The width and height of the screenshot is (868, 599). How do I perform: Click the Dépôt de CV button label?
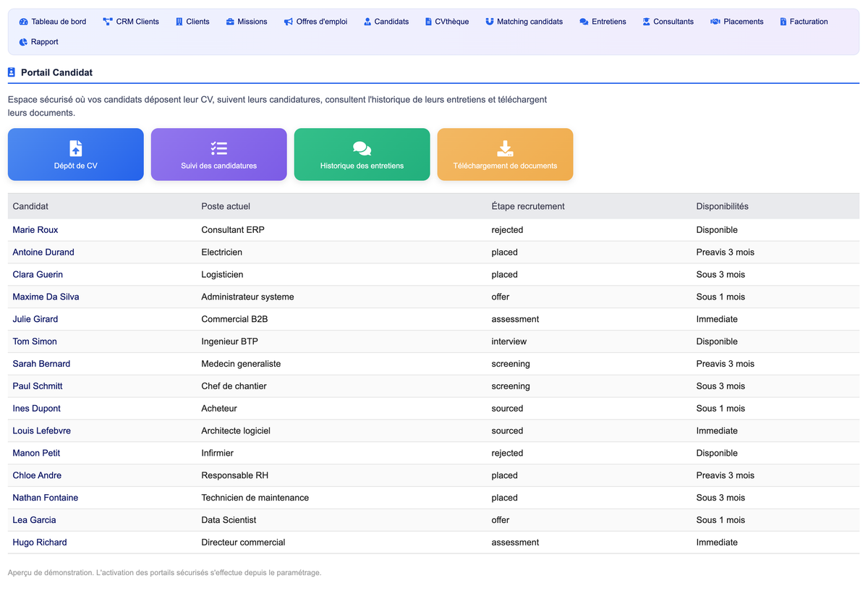click(x=76, y=166)
